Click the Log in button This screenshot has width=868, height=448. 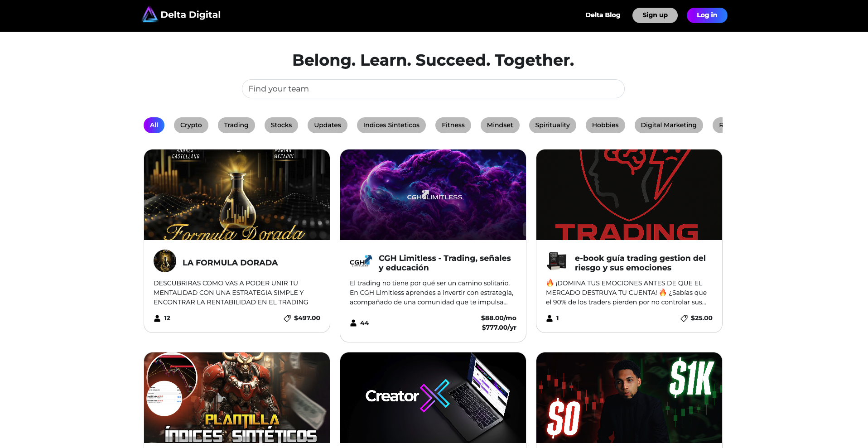[x=707, y=15]
